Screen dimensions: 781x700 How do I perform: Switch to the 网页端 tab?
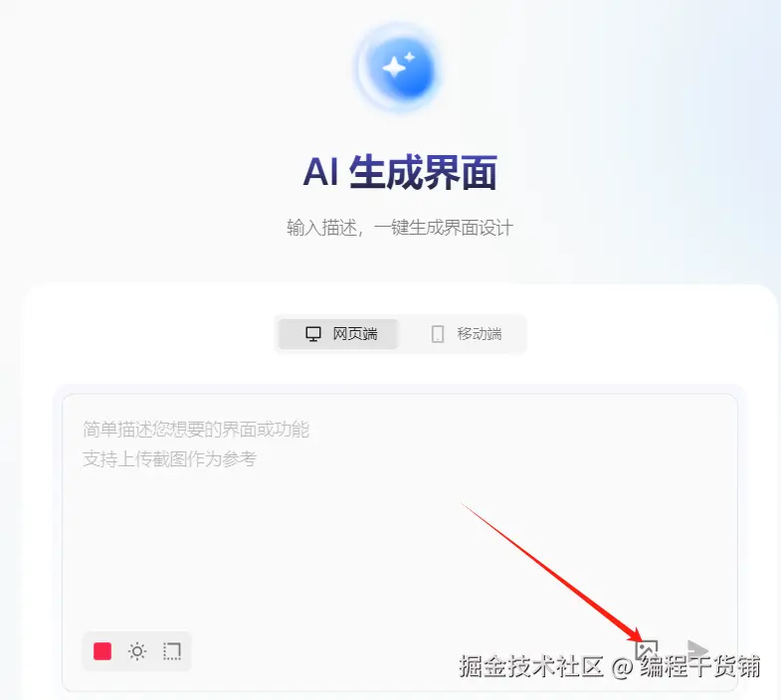[x=338, y=334]
